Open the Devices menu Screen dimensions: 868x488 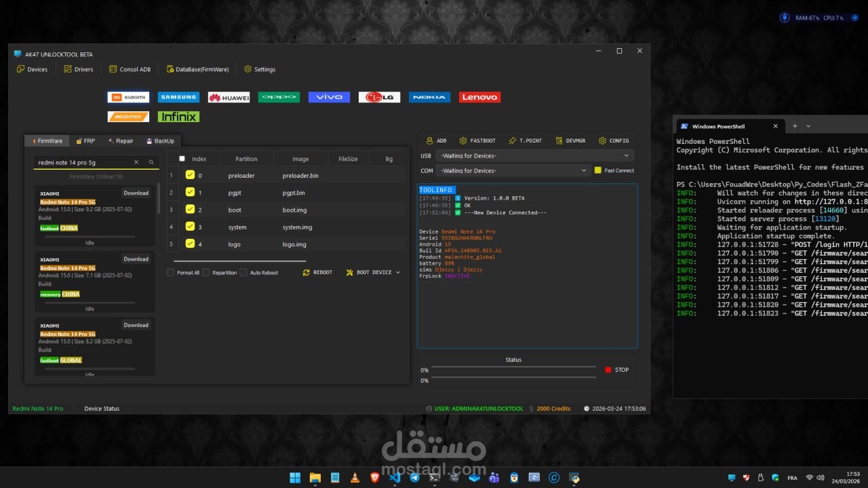(32, 69)
